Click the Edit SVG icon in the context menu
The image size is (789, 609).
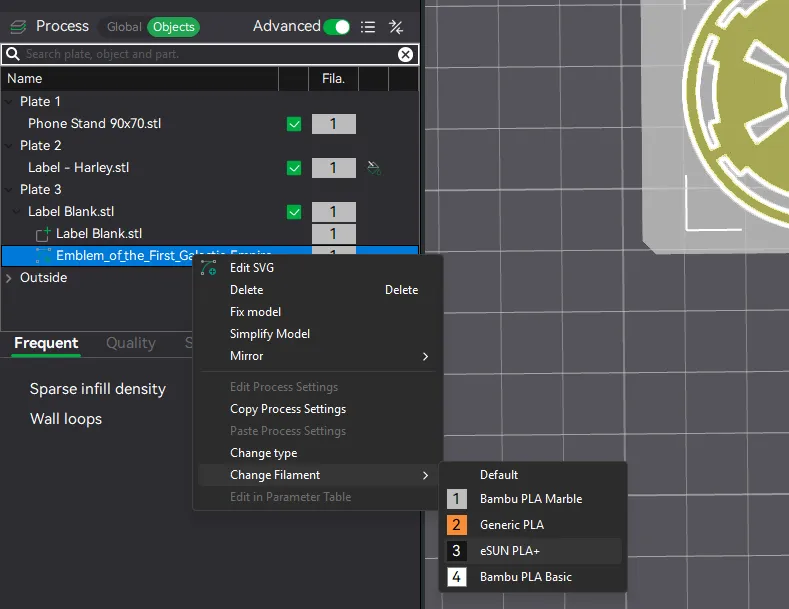click(x=208, y=268)
